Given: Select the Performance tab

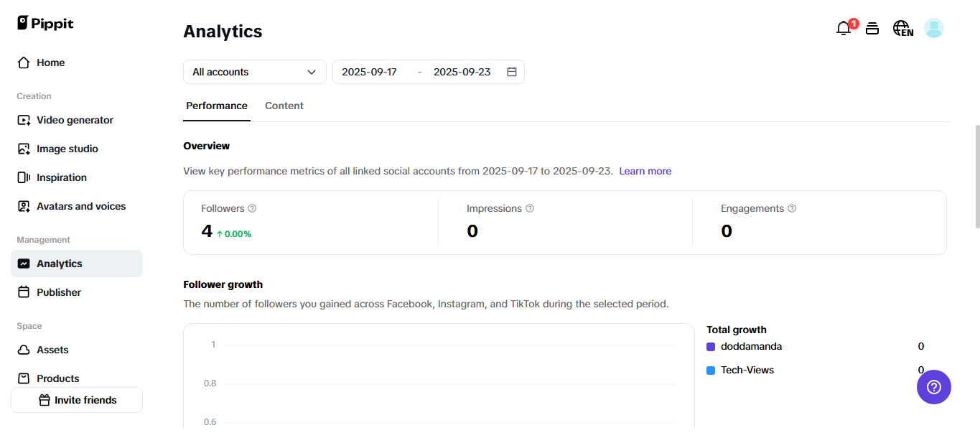Looking at the screenshot, I should pos(216,106).
